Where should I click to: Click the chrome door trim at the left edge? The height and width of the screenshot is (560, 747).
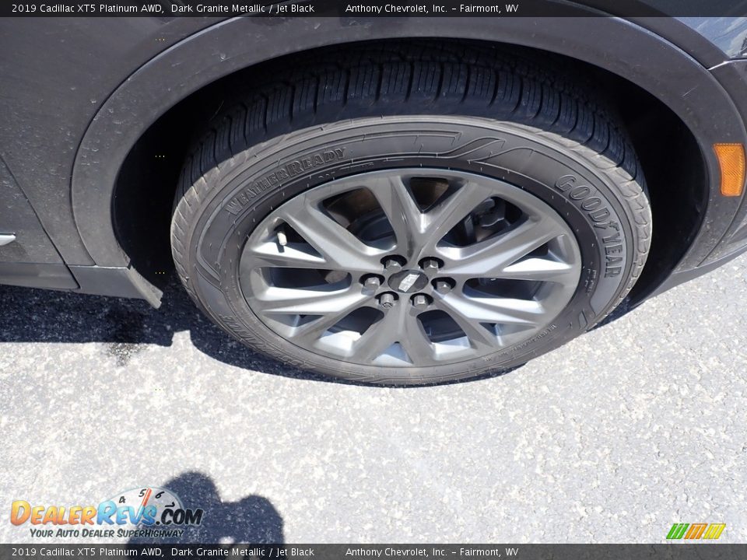pos(7,239)
